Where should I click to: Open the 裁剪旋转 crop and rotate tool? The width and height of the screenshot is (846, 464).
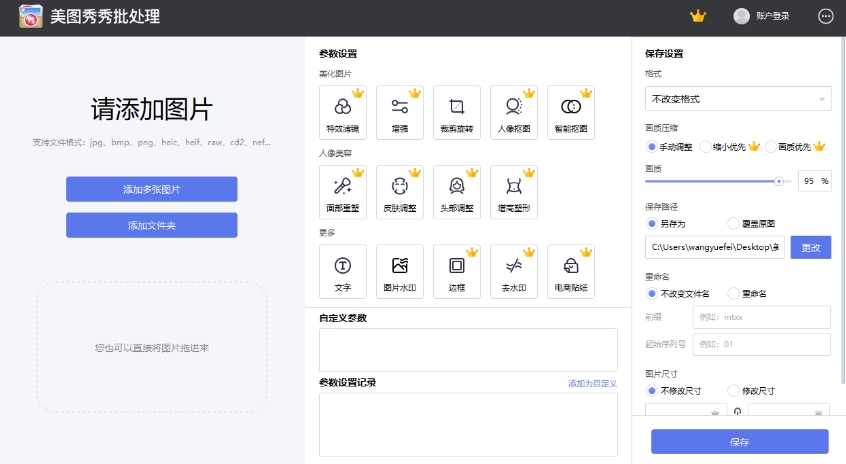click(x=457, y=113)
